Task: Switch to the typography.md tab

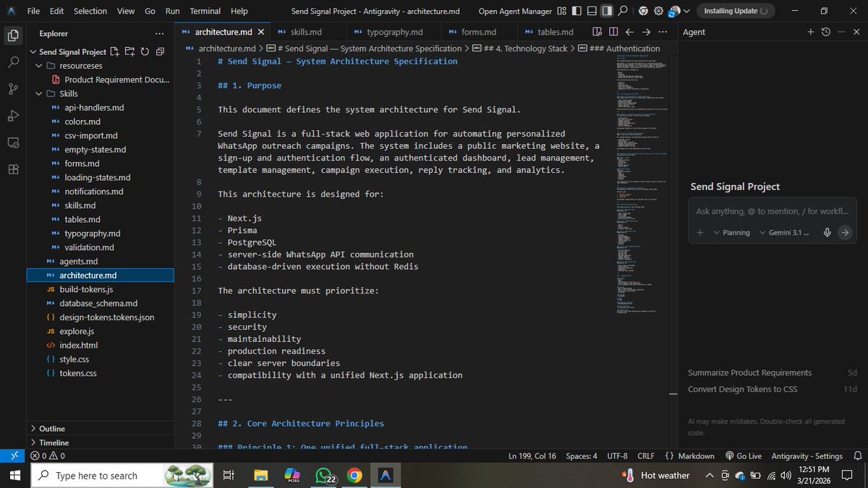Action: point(394,32)
